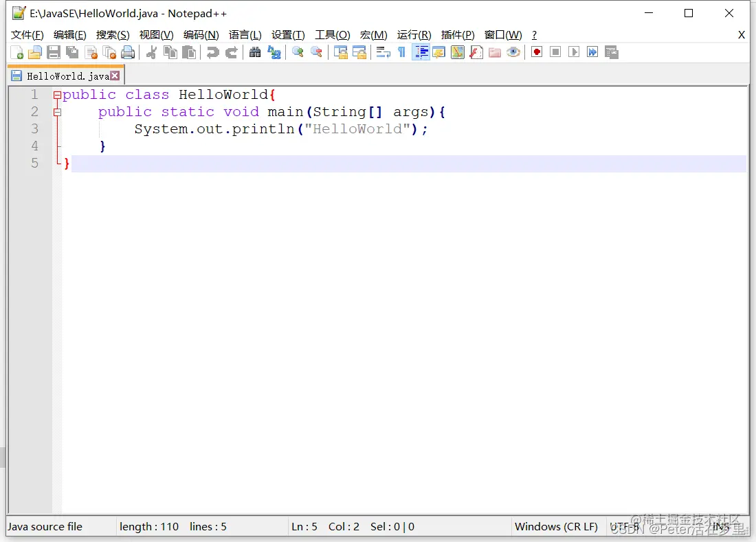Close the HelloWorld.java tab
This screenshot has width=756, height=542.
coord(115,76)
